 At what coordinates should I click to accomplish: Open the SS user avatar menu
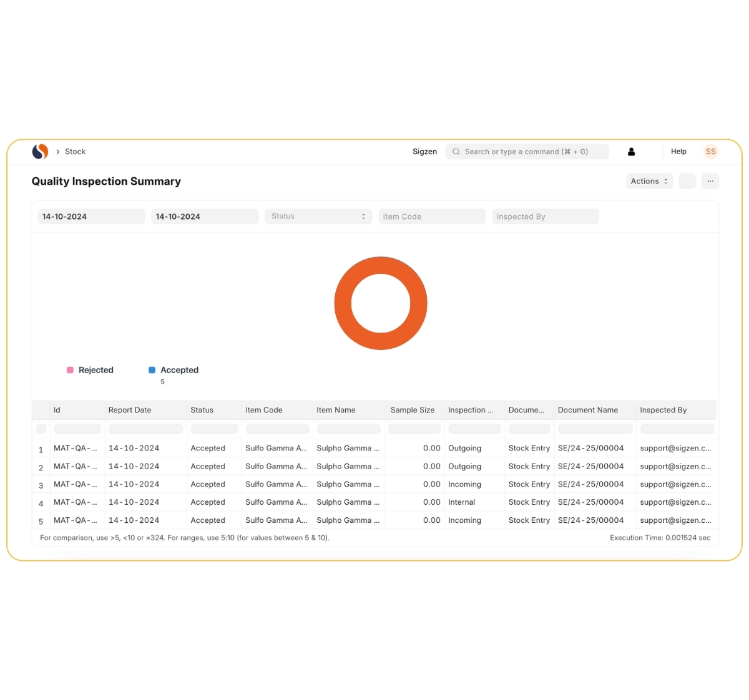710,152
